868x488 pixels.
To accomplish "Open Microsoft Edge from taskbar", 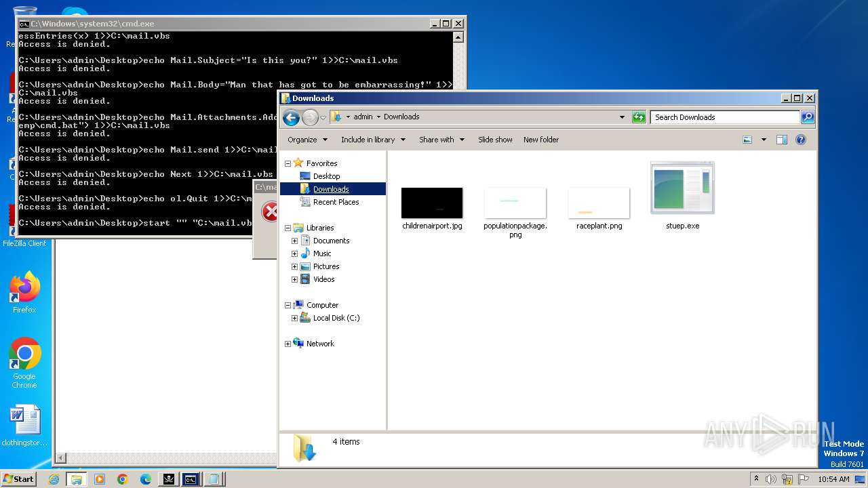I will pyautogui.click(x=146, y=479).
